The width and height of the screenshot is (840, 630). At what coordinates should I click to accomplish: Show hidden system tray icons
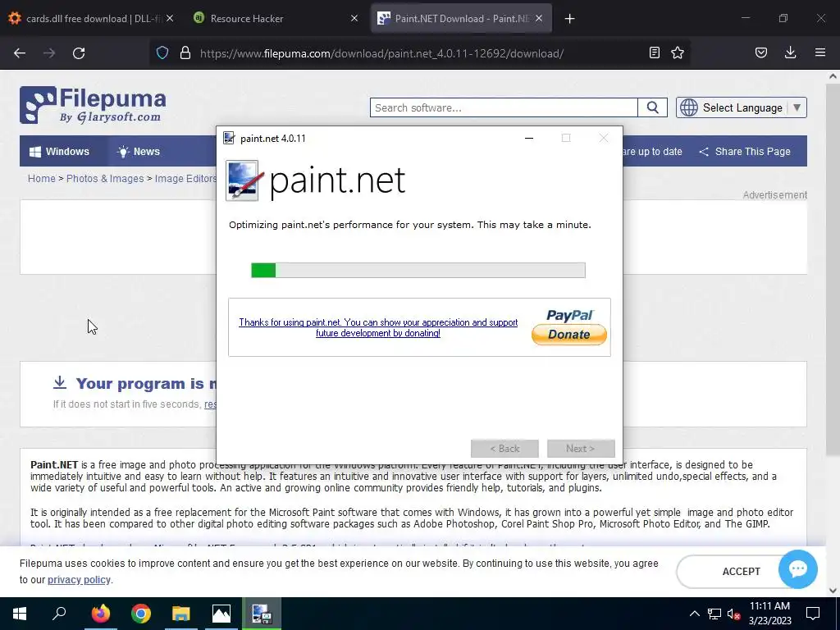pyautogui.click(x=694, y=614)
